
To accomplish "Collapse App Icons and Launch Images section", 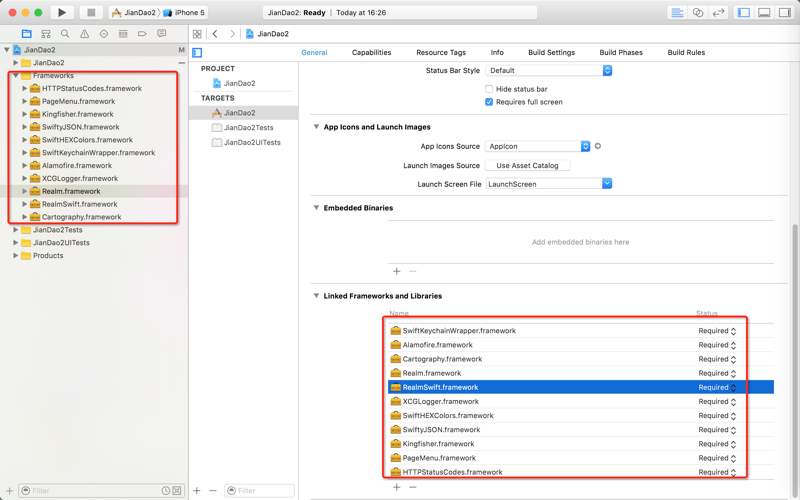I will pos(316,127).
